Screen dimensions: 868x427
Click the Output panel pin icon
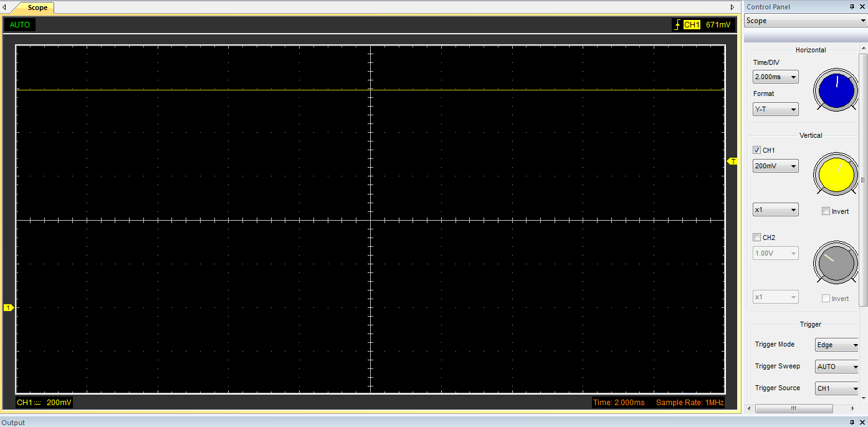coord(852,422)
